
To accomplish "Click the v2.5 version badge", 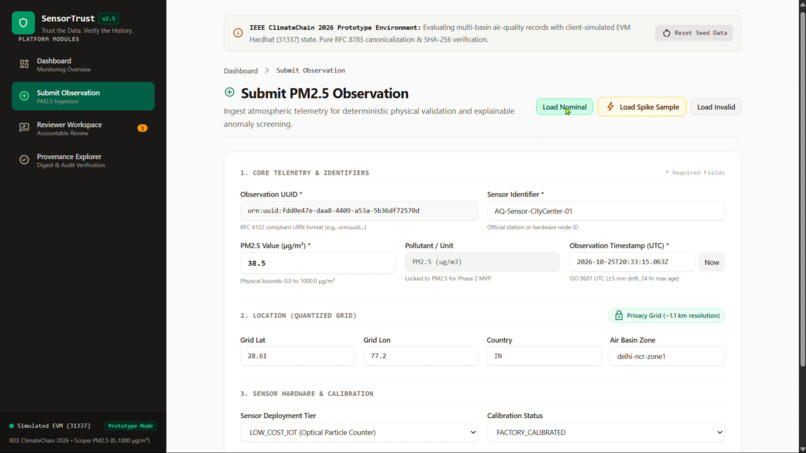I will 108,19.
